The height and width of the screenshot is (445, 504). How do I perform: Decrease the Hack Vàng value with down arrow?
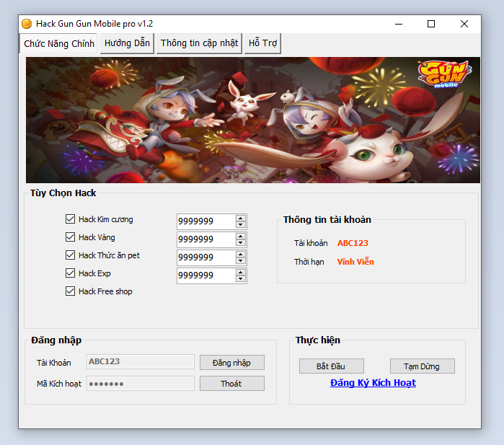[241, 243]
